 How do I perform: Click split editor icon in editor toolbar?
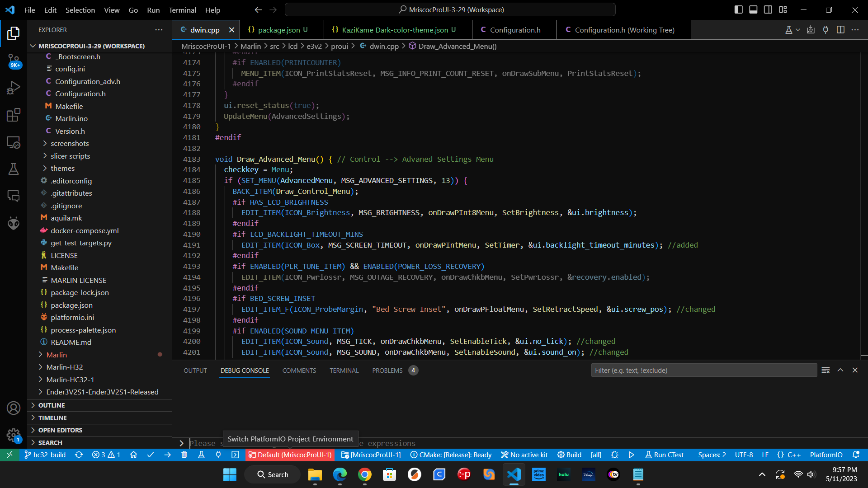coord(840,30)
